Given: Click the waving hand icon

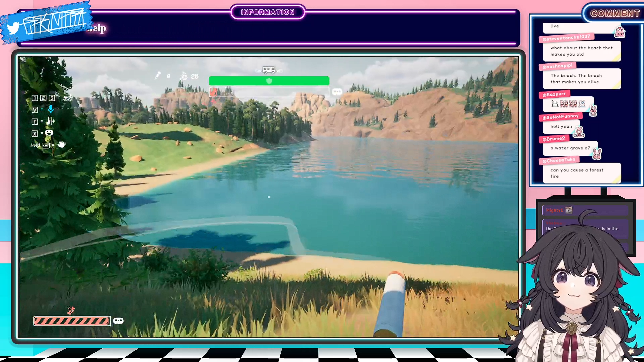Looking at the screenshot, I should (61, 145).
